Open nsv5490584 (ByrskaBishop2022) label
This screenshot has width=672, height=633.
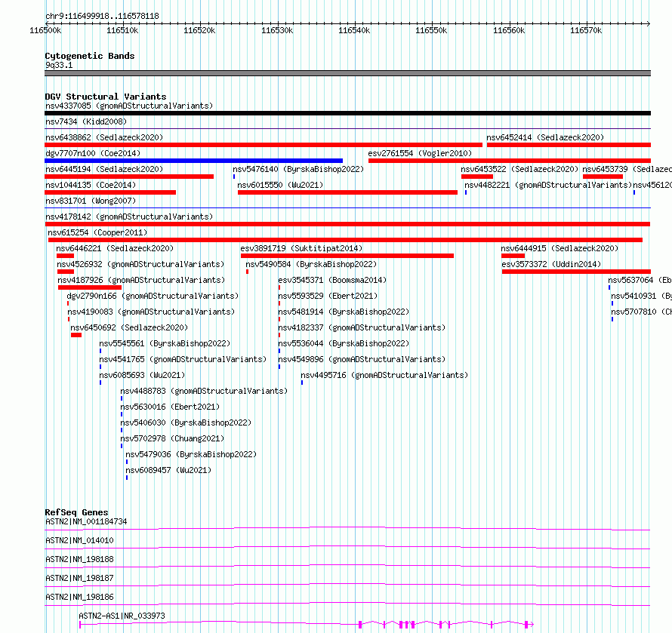(x=311, y=264)
